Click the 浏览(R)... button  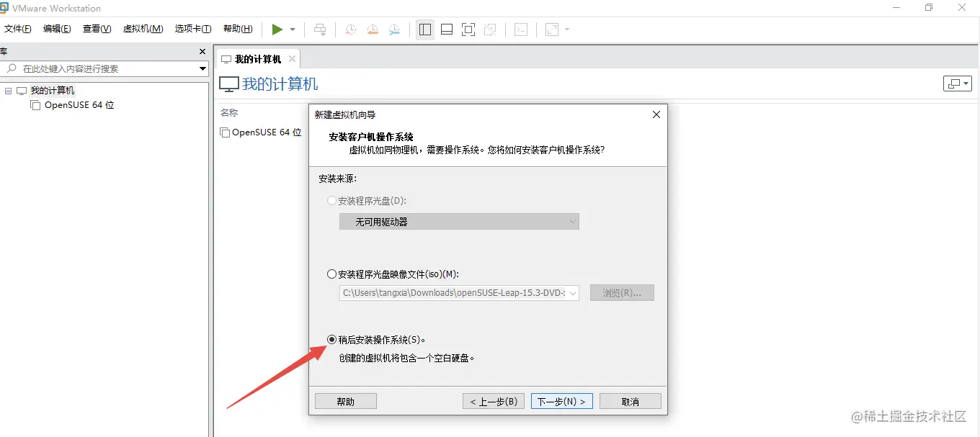coord(622,293)
